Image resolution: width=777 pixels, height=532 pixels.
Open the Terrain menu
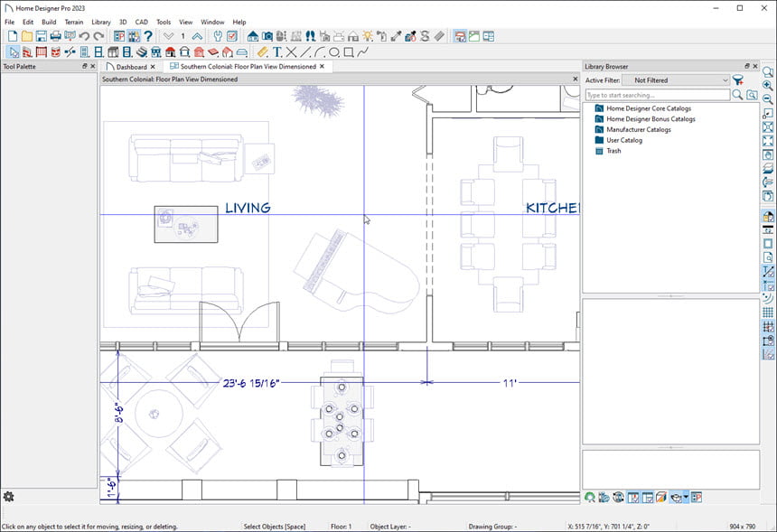click(x=74, y=22)
